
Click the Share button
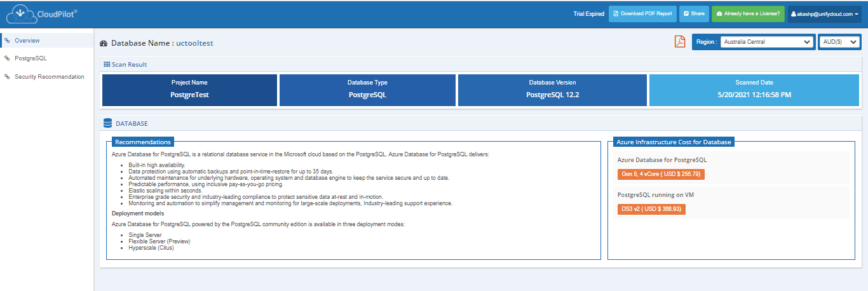point(694,13)
